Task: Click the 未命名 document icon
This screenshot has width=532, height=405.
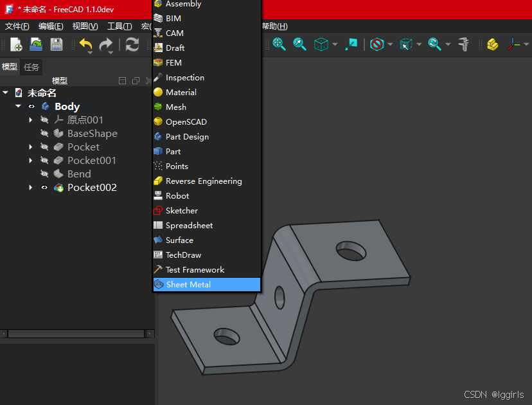Action: point(19,93)
